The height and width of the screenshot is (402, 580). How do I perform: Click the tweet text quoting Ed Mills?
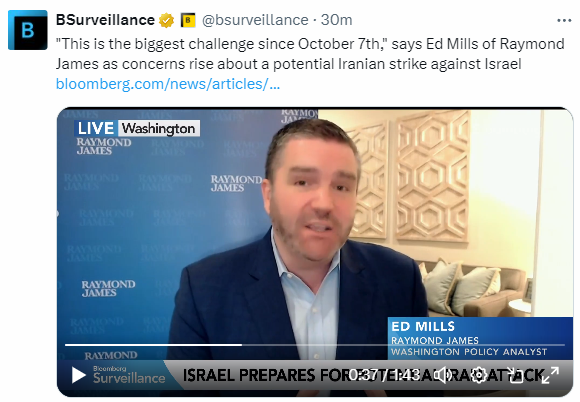pos(310,54)
